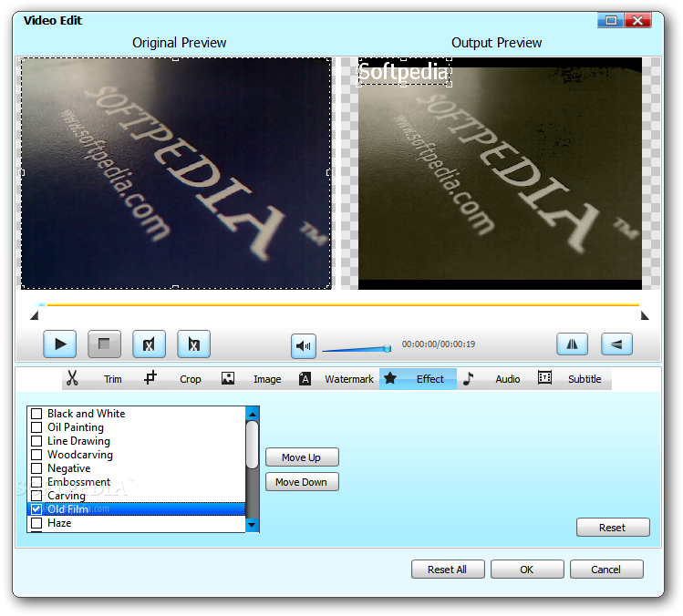Click Move Up button
Image resolution: width=683 pixels, height=616 pixels.
302,457
